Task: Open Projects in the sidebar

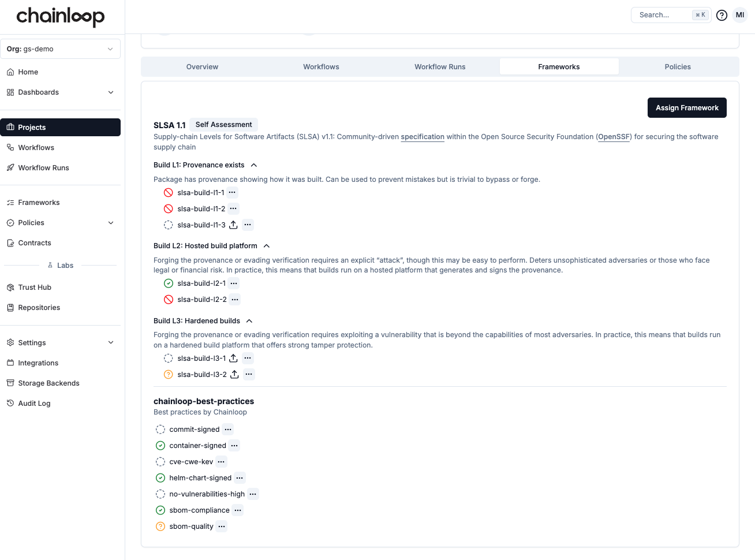Action: [x=60, y=128]
